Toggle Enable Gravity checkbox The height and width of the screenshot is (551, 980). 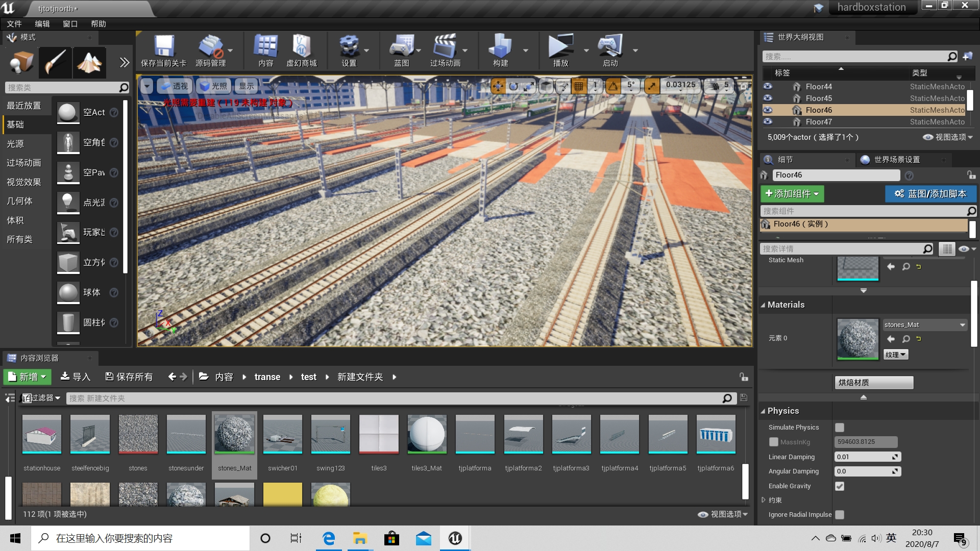[x=839, y=486]
